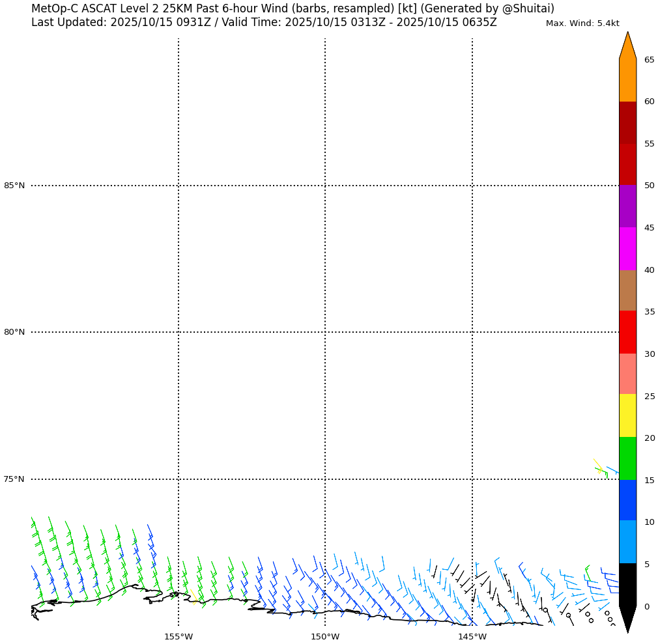This screenshot has width=658, height=644.
Task: Click the black 0-5 kt colorbar segment
Action: [x=627, y=585]
